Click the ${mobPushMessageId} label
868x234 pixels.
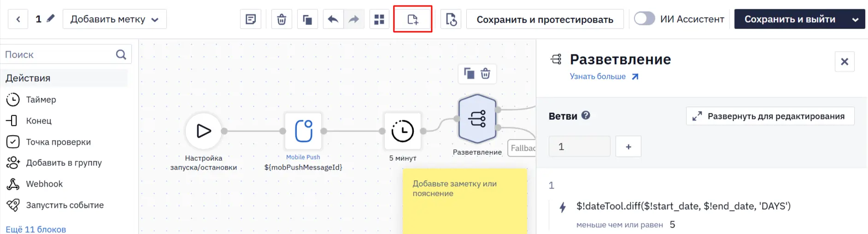coord(303,167)
